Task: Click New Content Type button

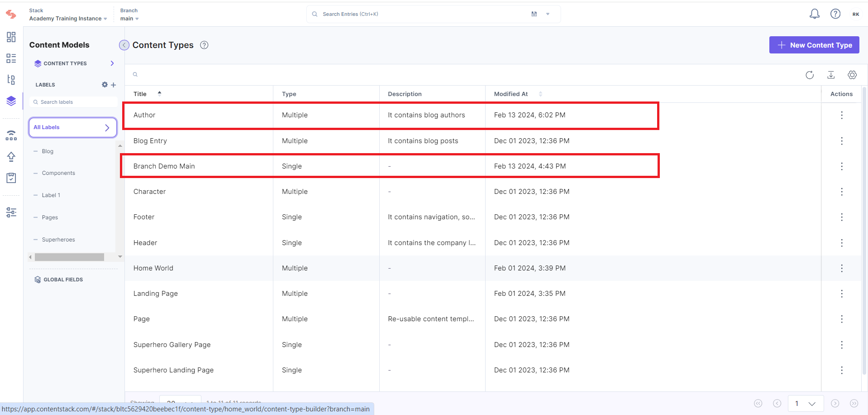Action: pos(814,45)
